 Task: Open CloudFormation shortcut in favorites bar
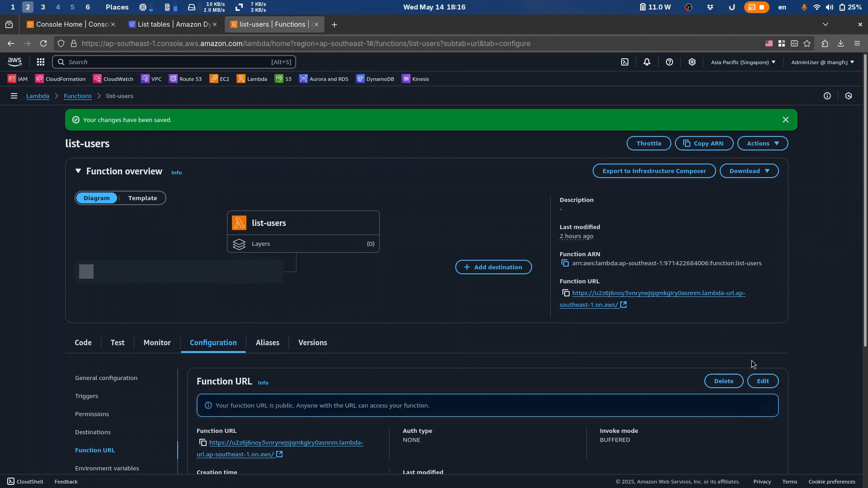60,79
